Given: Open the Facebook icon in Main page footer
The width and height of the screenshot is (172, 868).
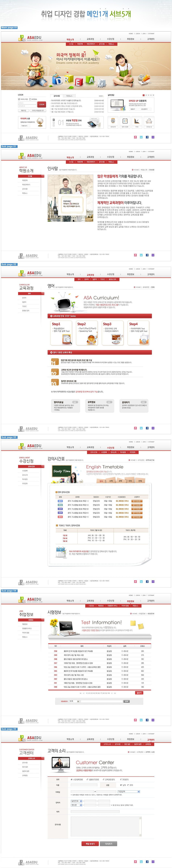Looking at the screenshot, I should tap(147, 137).
